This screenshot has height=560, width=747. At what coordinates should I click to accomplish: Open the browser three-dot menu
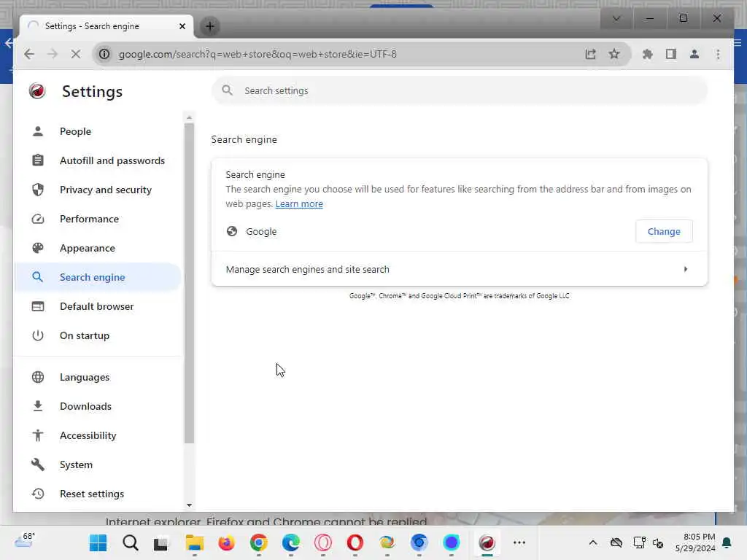click(x=718, y=54)
